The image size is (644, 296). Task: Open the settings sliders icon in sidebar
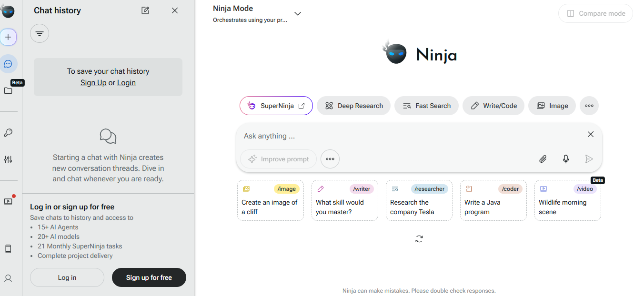pos(8,159)
